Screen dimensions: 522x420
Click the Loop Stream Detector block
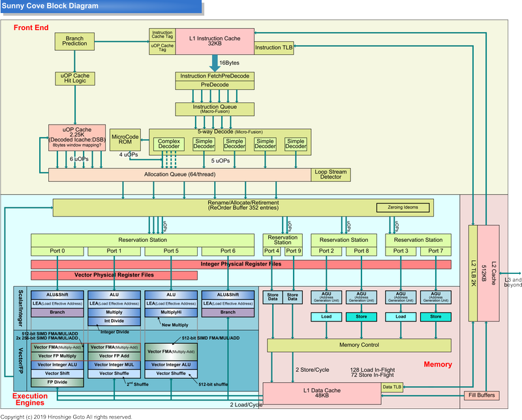tap(331, 175)
